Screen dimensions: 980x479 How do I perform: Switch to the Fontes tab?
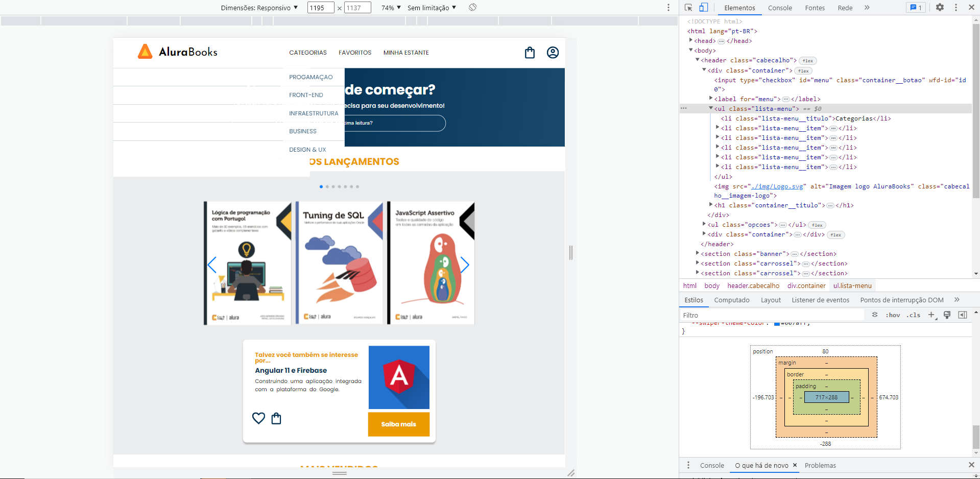[815, 8]
